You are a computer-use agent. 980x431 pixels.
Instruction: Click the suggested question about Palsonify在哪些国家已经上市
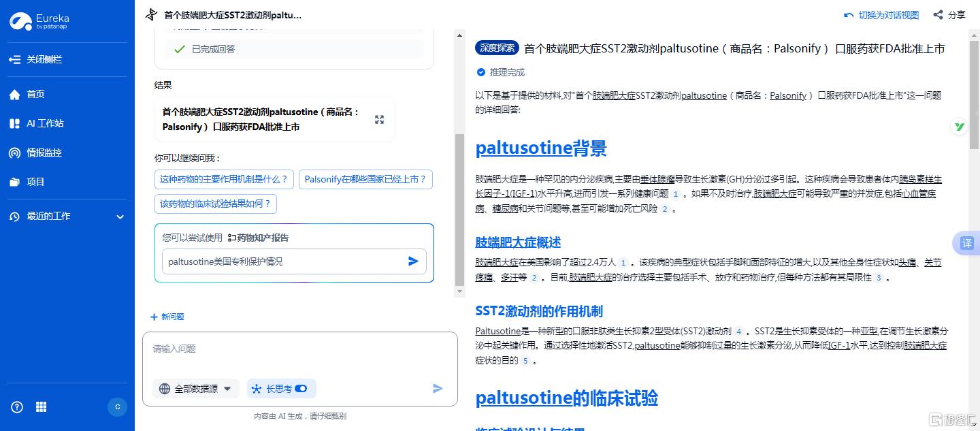point(365,180)
